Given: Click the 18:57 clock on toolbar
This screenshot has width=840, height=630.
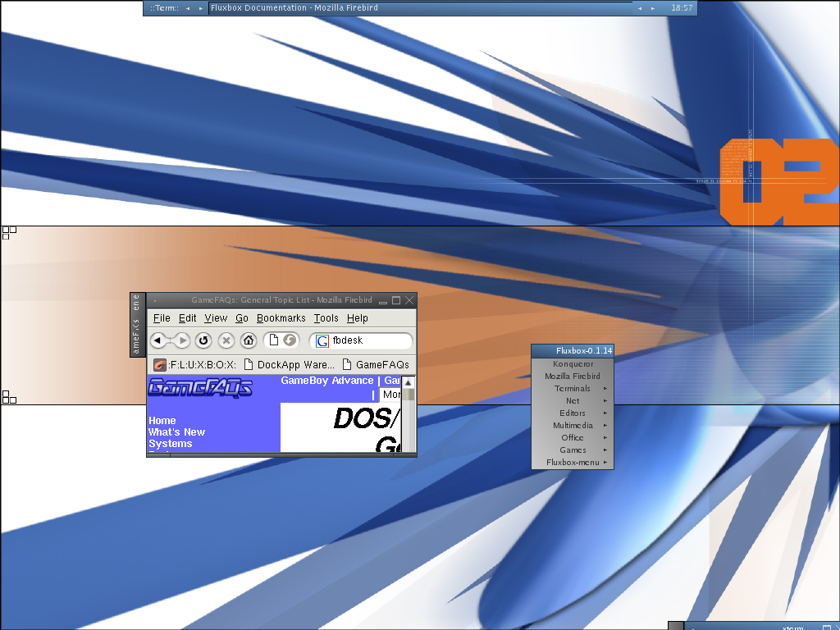Looking at the screenshot, I should (682, 8).
